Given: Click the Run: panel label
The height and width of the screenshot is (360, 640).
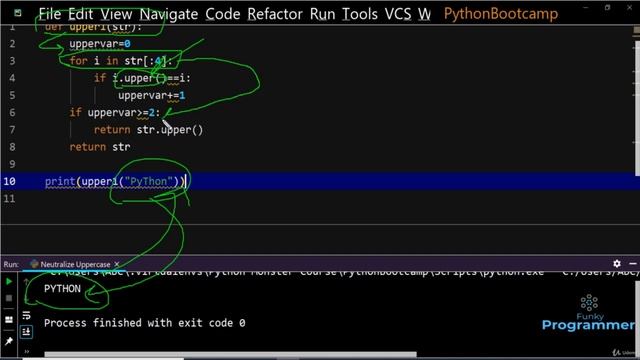Looking at the screenshot, I should tap(11, 264).
